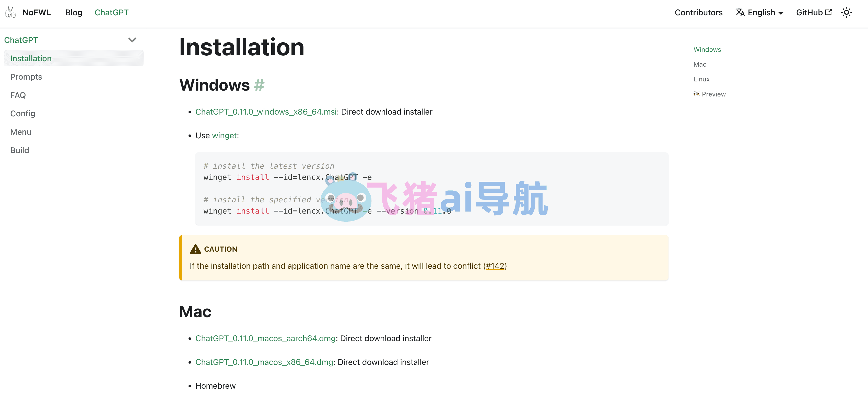This screenshot has height=394, width=868.
Task: Jump to Linux in table of contents
Action: [701, 79]
